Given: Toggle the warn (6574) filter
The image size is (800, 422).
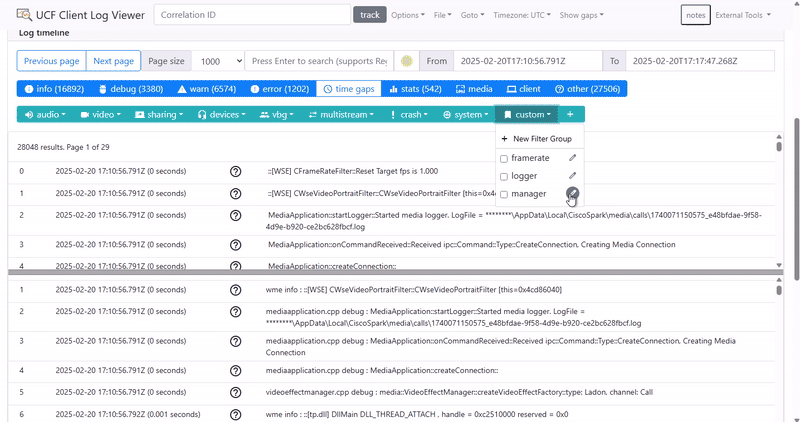Looking at the screenshot, I should coord(207,89).
